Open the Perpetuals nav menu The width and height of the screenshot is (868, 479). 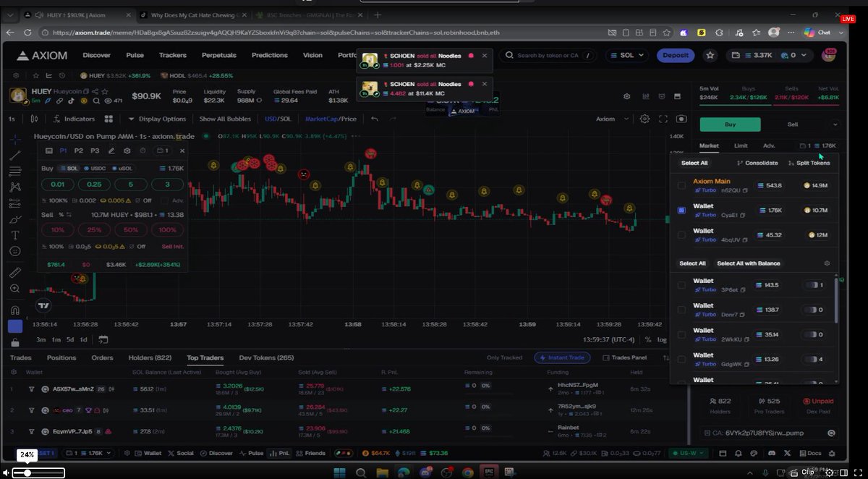[x=219, y=55]
